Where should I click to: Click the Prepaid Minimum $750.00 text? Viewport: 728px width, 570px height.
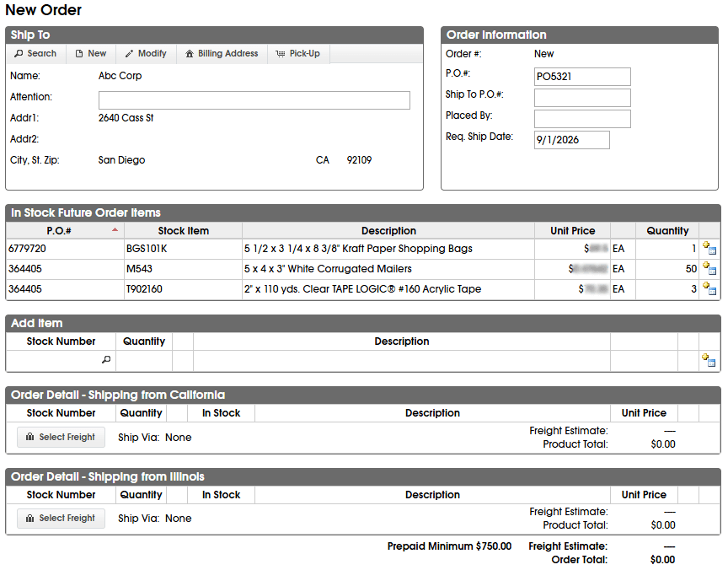click(x=449, y=546)
